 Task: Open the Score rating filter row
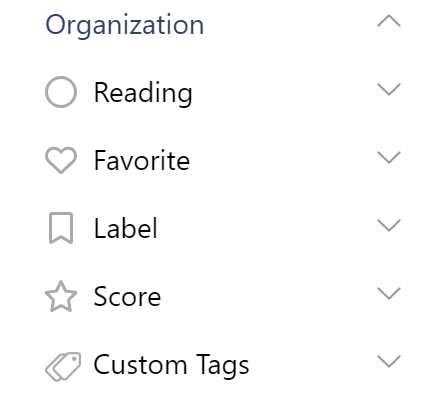point(223,296)
